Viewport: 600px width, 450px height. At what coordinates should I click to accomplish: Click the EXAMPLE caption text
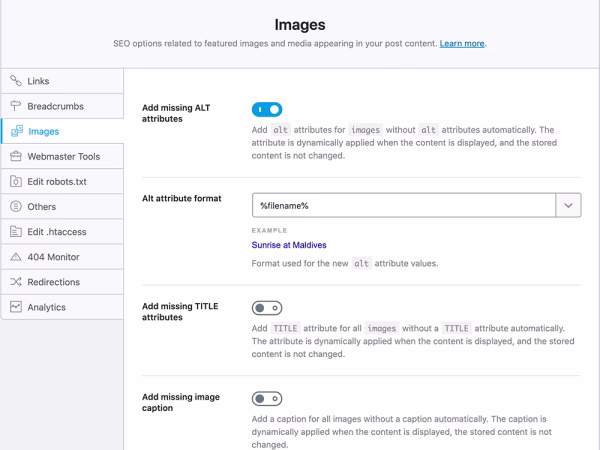coord(269,230)
